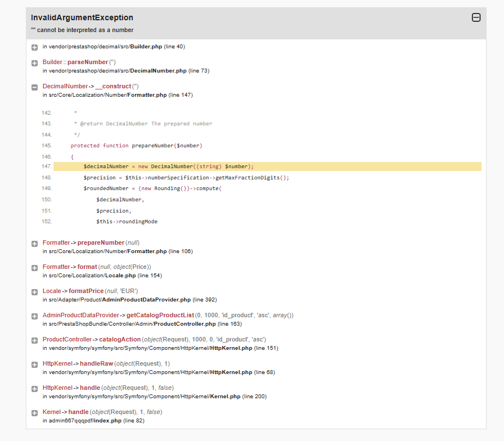
Task: Expand the Formatter->prepareNumber trace entry
Action: coord(35,244)
